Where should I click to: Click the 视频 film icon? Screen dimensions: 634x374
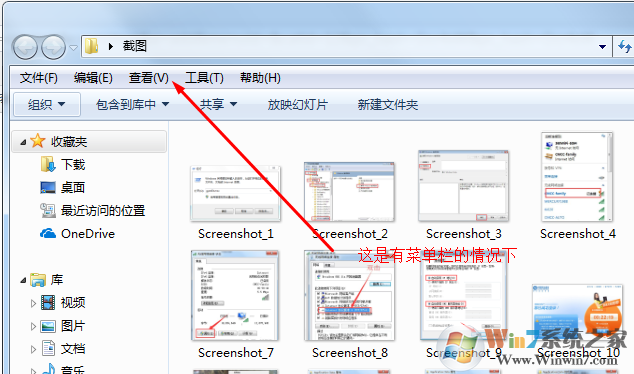tap(48, 302)
